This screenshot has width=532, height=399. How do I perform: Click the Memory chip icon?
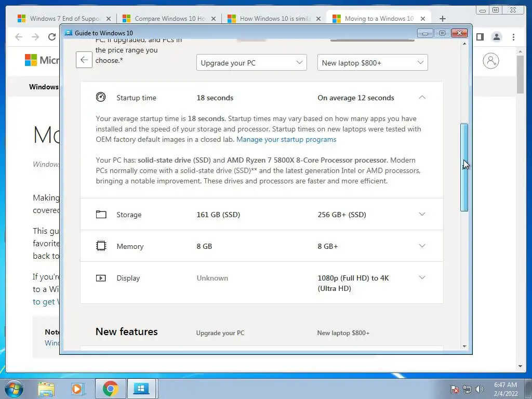point(101,246)
